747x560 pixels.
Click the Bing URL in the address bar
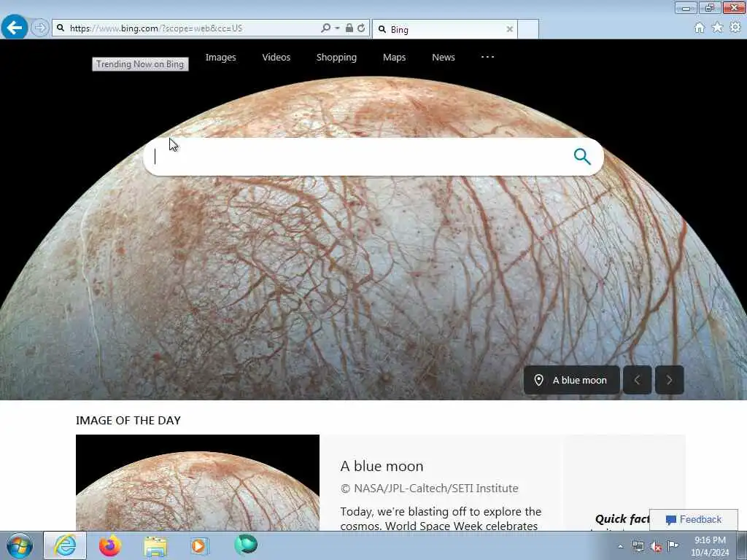[156, 28]
